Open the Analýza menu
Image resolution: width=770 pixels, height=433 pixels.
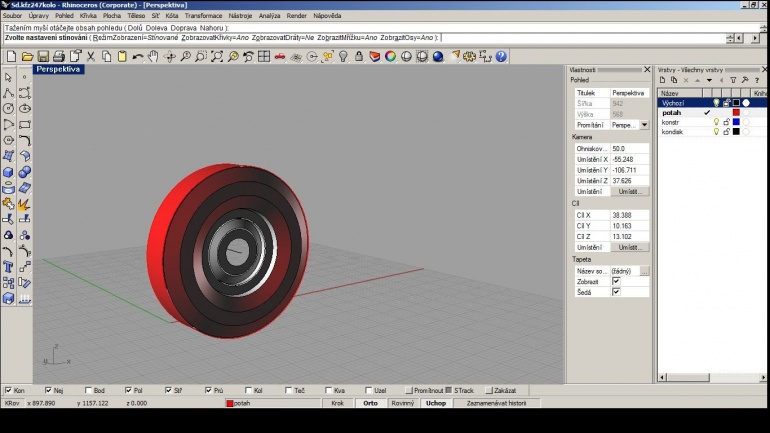(269, 16)
